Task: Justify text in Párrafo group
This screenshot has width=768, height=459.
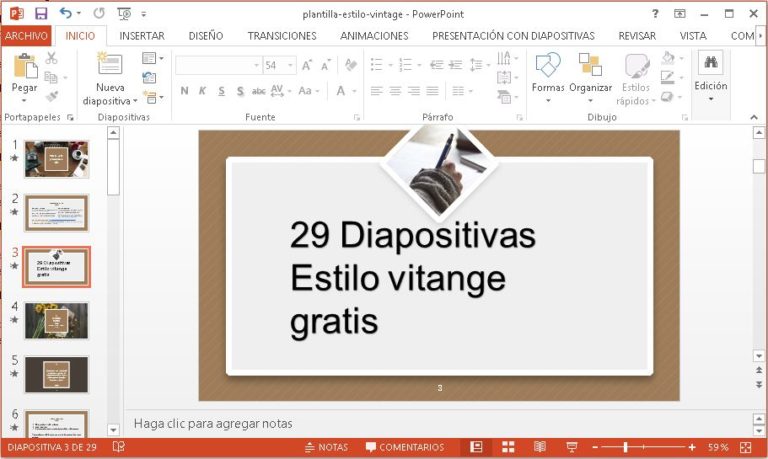Action: point(432,91)
